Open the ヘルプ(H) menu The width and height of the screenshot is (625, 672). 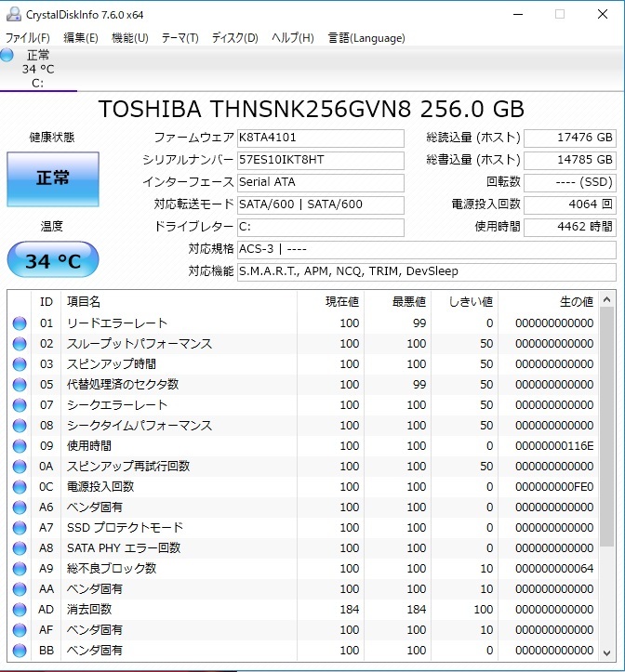point(293,38)
